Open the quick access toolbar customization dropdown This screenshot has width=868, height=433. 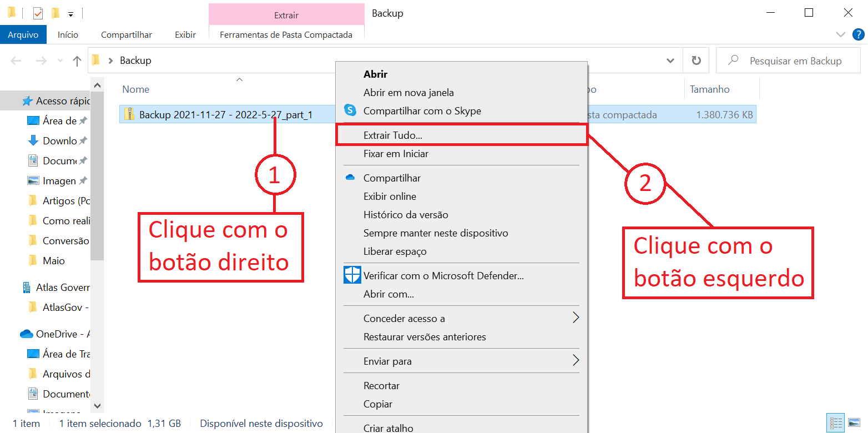click(70, 13)
